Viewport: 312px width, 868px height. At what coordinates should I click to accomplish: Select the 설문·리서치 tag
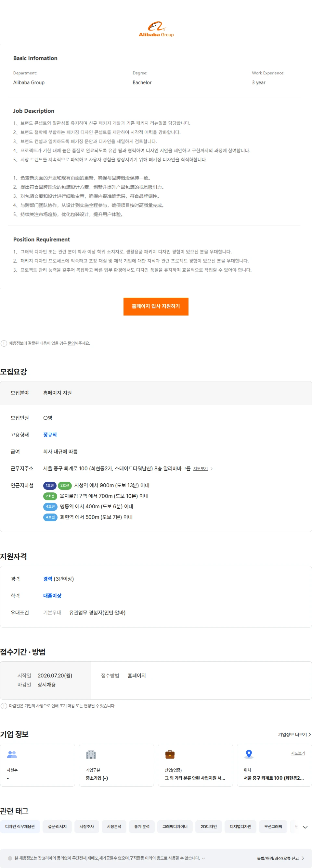pos(57,826)
